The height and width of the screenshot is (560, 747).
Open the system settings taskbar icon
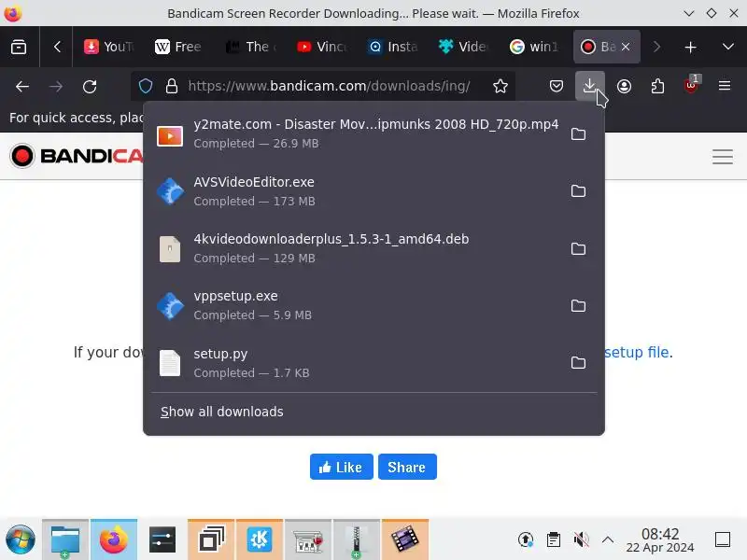tap(162, 539)
